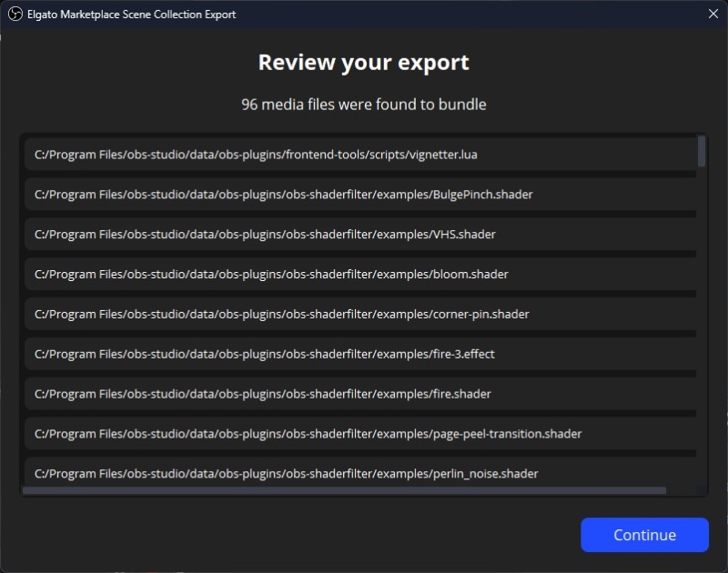Click the OBS logo in the title bar
728x573 pixels.
point(14,15)
